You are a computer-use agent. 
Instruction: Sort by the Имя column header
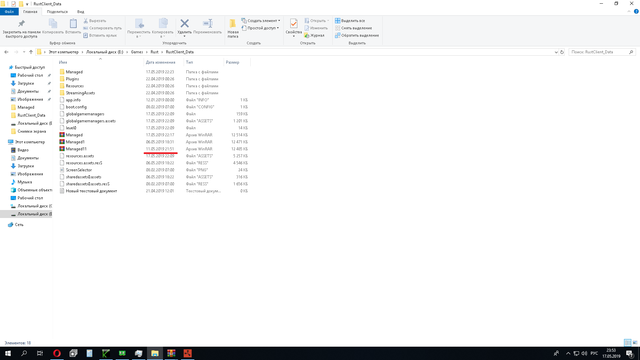pyautogui.click(x=63, y=62)
